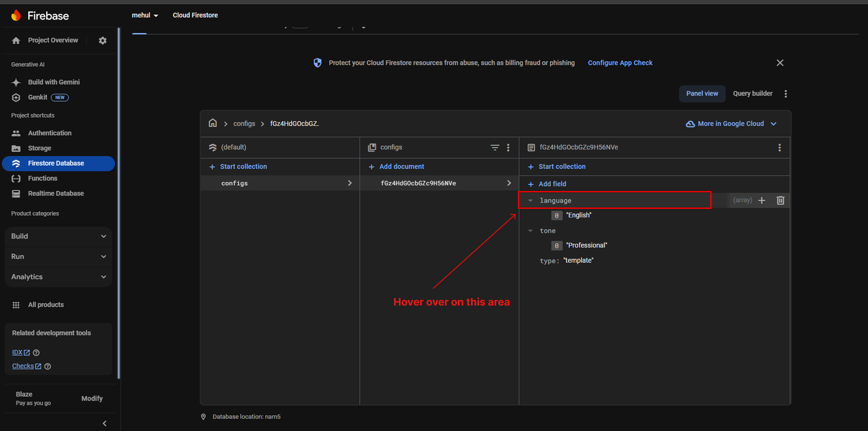Click the home icon in breadcrumb path
This screenshot has height=431, width=868.
tap(213, 123)
